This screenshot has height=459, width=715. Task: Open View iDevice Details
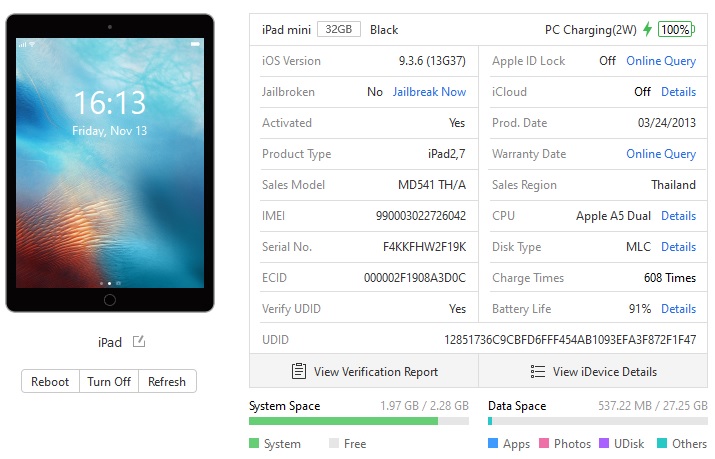click(x=593, y=371)
